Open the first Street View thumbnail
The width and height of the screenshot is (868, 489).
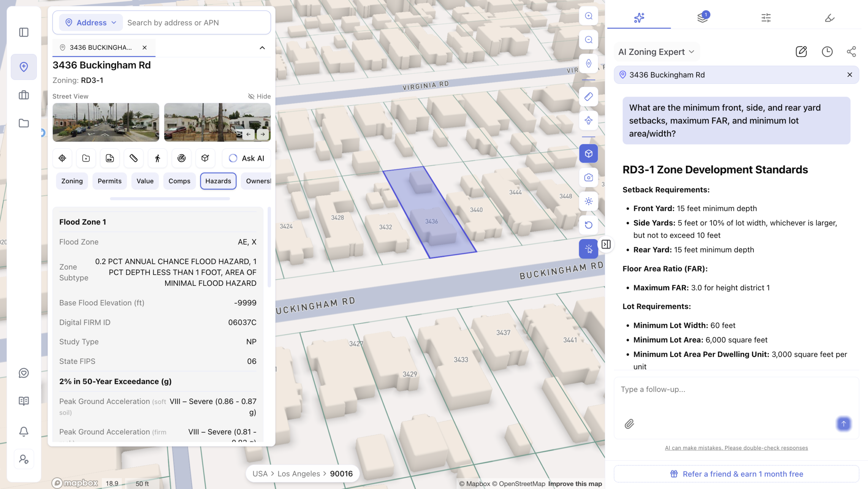106,122
